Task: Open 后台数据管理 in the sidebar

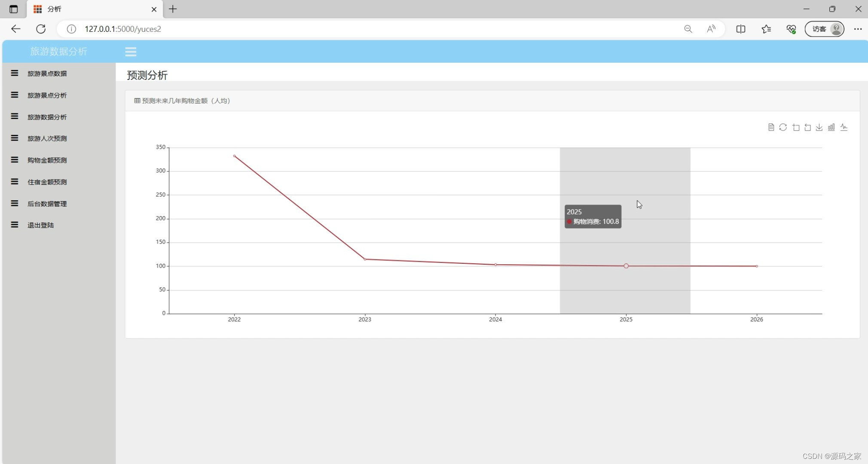Action: click(47, 204)
